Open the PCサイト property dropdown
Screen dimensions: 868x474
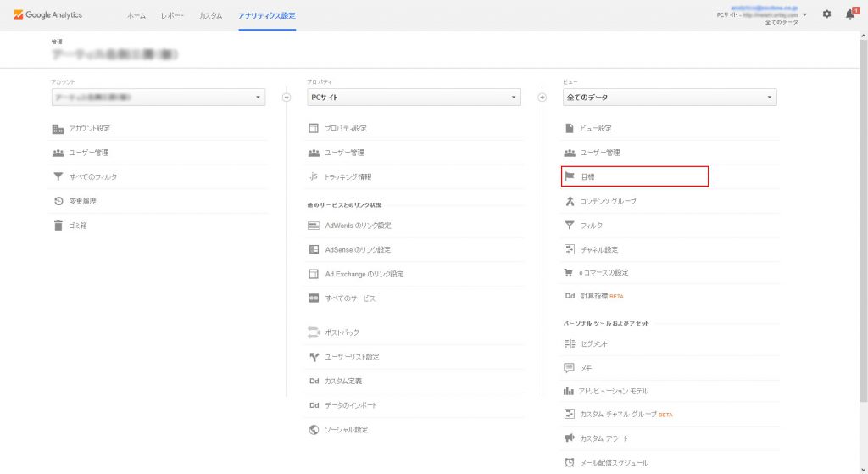coord(414,98)
